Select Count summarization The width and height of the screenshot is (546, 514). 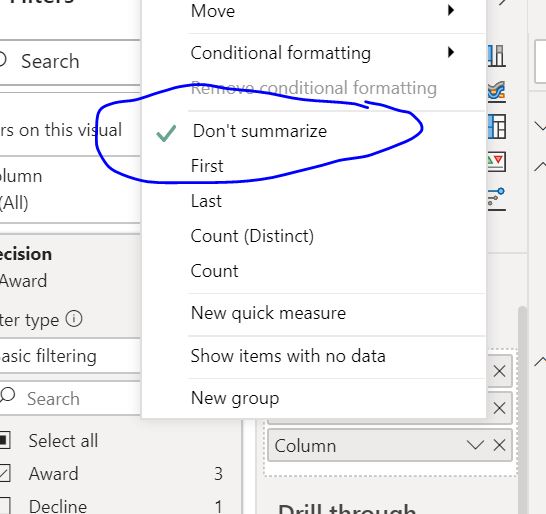tap(214, 271)
